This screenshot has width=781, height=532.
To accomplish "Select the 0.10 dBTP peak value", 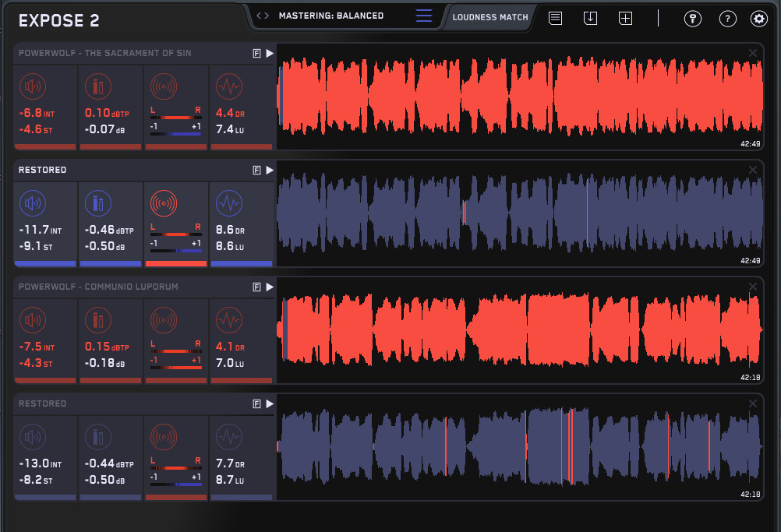I will (107, 113).
